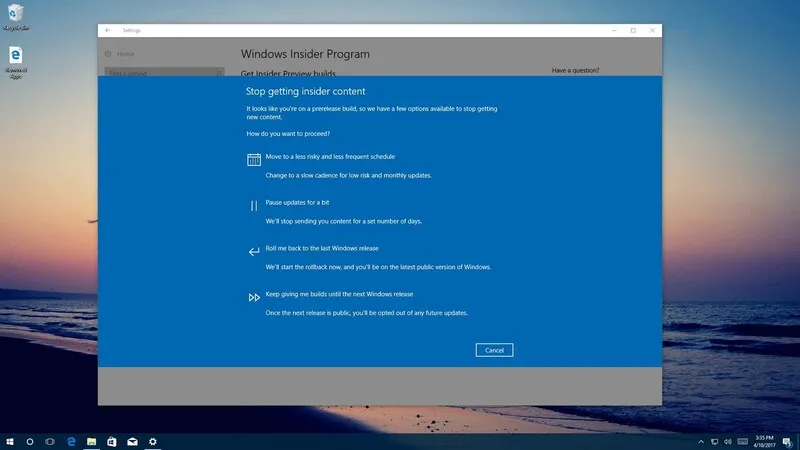Viewport: 800px width, 450px height.
Task: Click the text We'll stop sending you content
Action: pyautogui.click(x=343, y=221)
